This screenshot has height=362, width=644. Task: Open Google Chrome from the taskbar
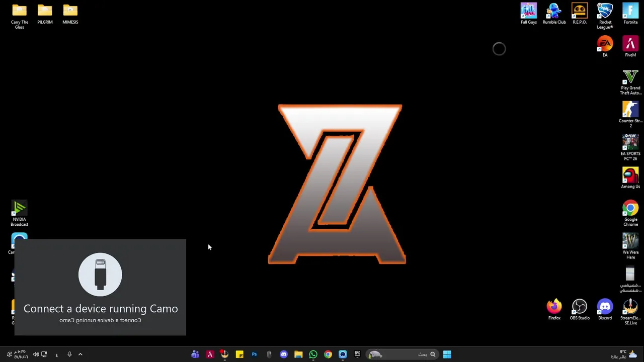328,354
